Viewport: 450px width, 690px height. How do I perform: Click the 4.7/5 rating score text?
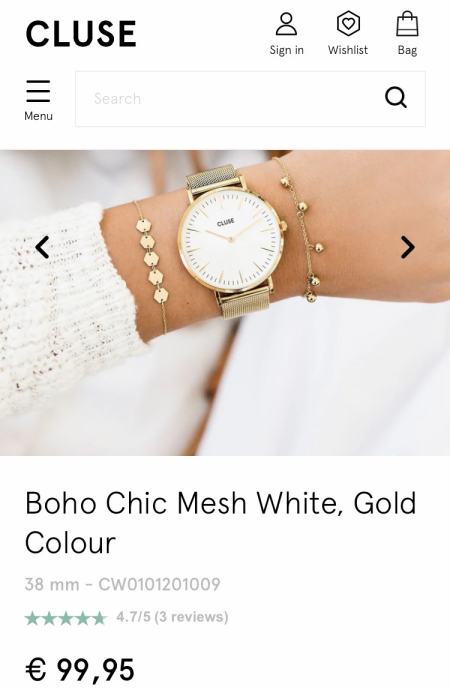[x=133, y=617]
